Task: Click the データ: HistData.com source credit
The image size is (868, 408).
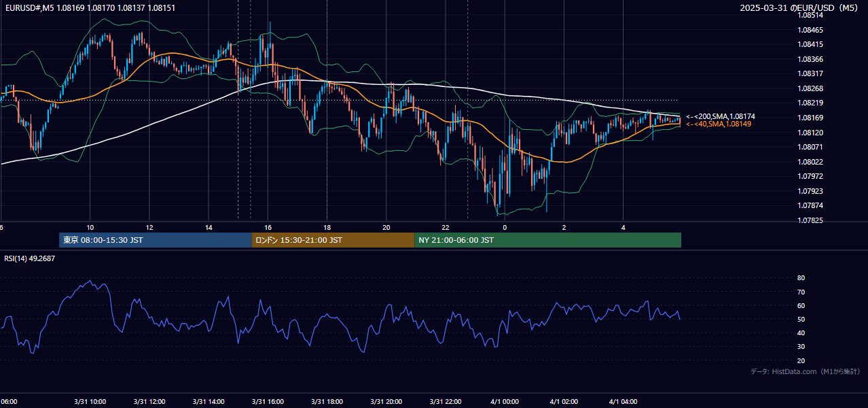Action: point(806,371)
